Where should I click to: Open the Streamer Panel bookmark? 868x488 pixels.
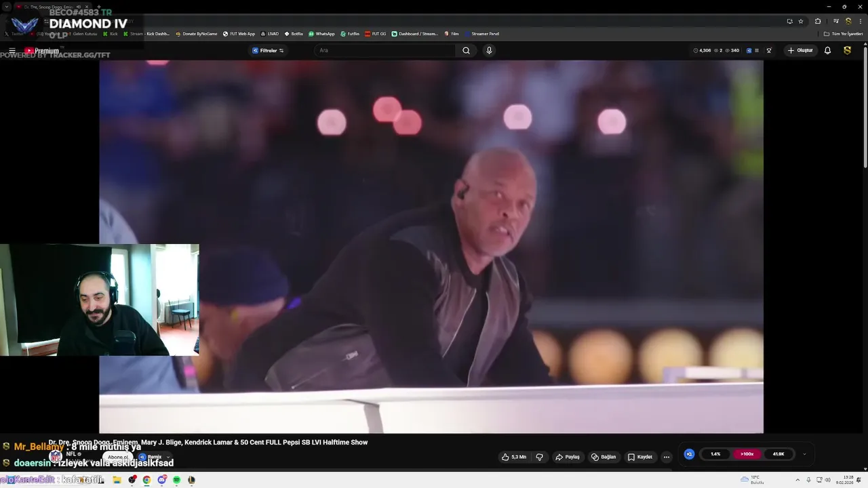click(481, 34)
